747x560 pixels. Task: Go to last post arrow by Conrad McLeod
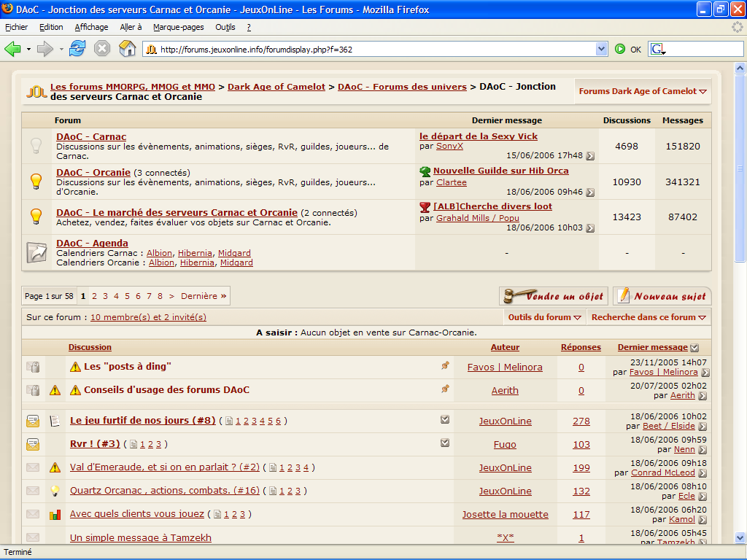[703, 473]
